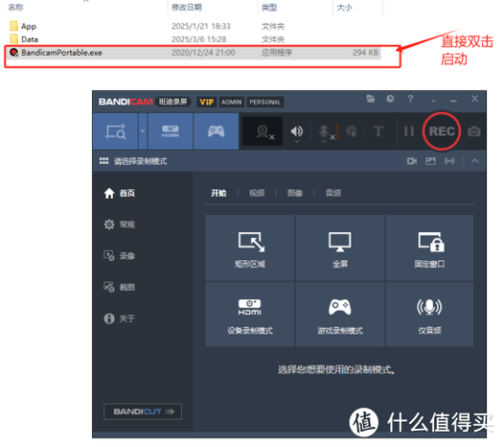Open the 截图 image settings sidebar item

pos(119,287)
